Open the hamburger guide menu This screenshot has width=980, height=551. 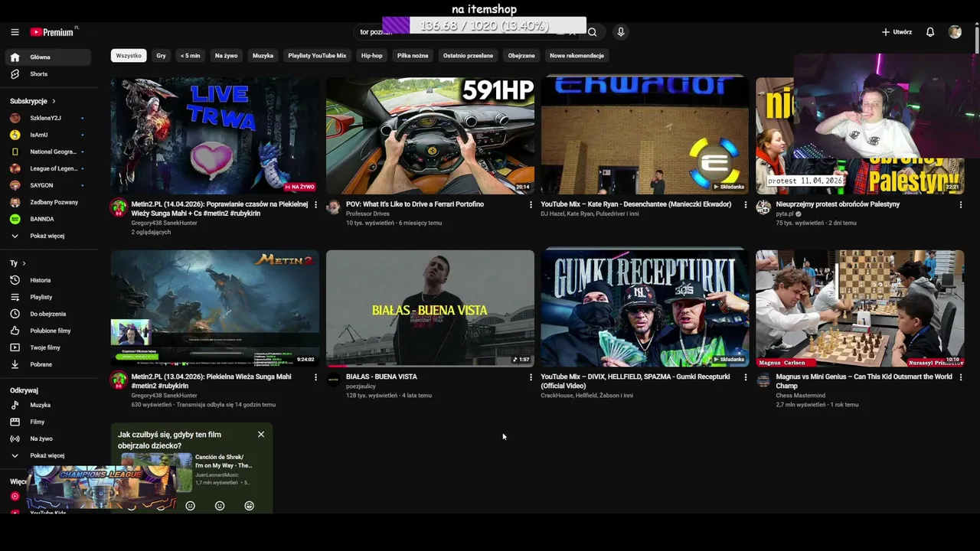coord(15,32)
